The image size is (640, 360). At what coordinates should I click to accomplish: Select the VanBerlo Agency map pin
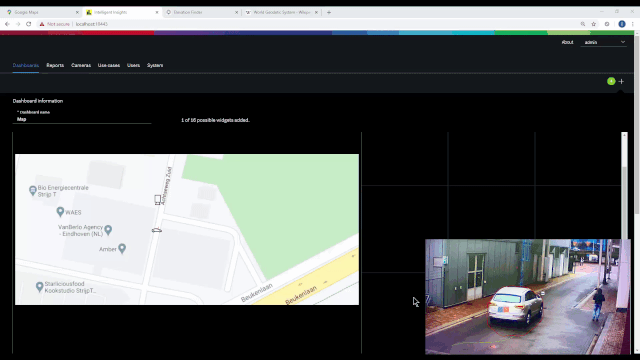click(x=108, y=230)
